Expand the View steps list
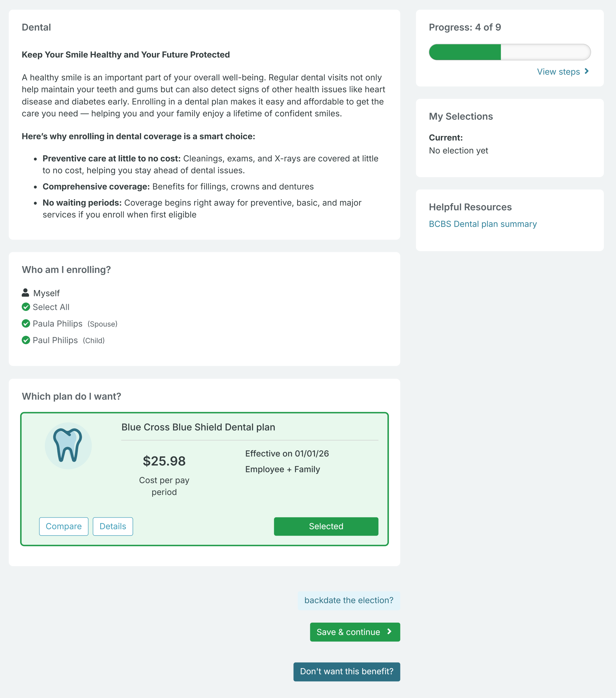The height and width of the screenshot is (698, 616). pyautogui.click(x=558, y=72)
